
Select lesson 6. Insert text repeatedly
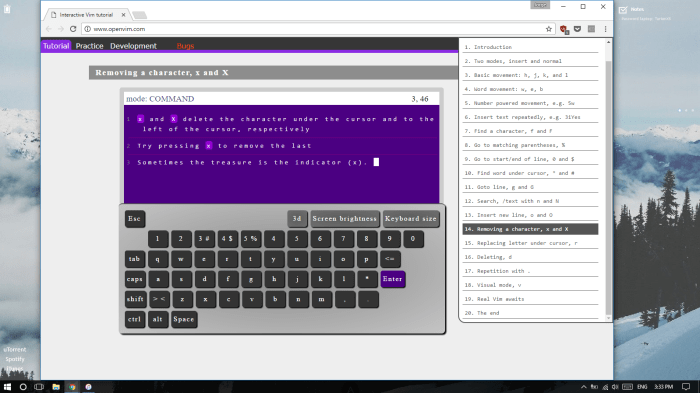coord(530,117)
